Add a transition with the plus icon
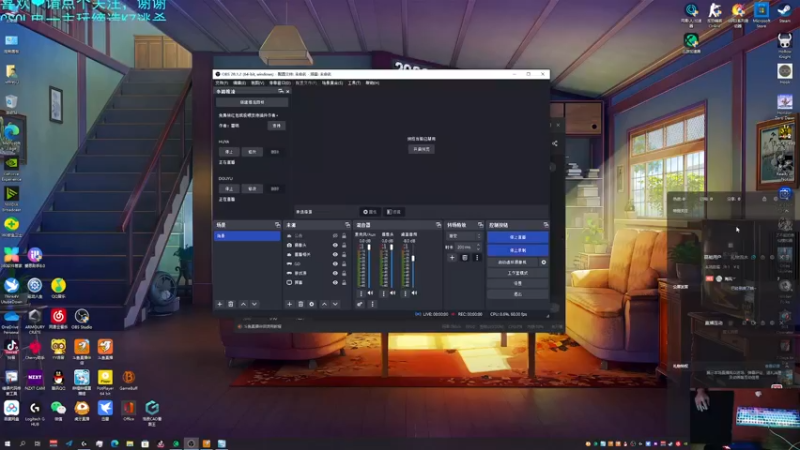This screenshot has height=450, width=800. [452, 258]
